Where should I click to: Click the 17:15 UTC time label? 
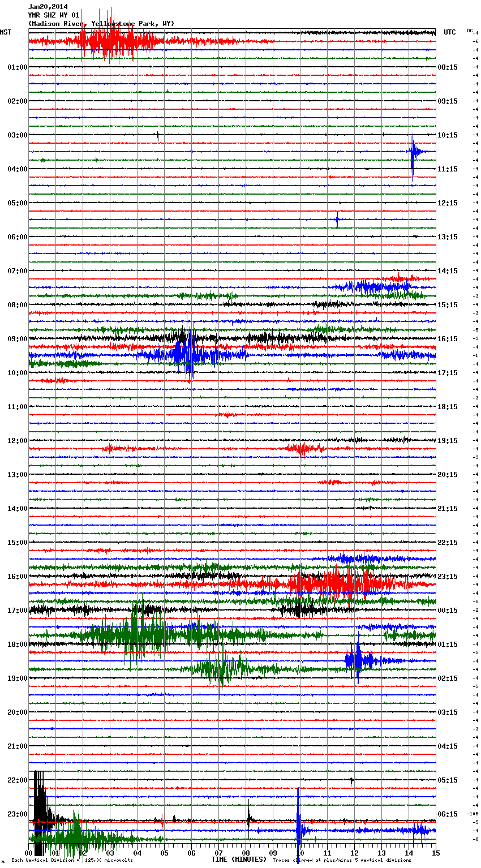(x=448, y=373)
